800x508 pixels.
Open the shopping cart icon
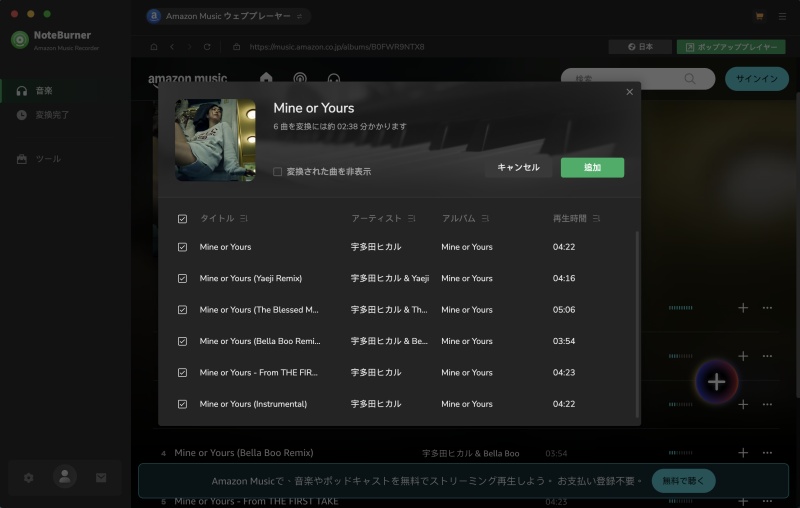coord(759,16)
